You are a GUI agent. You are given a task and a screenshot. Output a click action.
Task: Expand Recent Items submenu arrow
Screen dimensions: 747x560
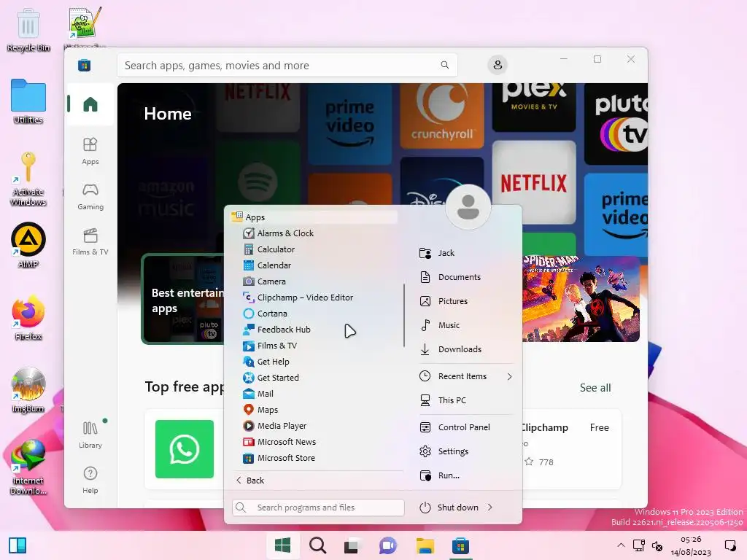coord(510,377)
